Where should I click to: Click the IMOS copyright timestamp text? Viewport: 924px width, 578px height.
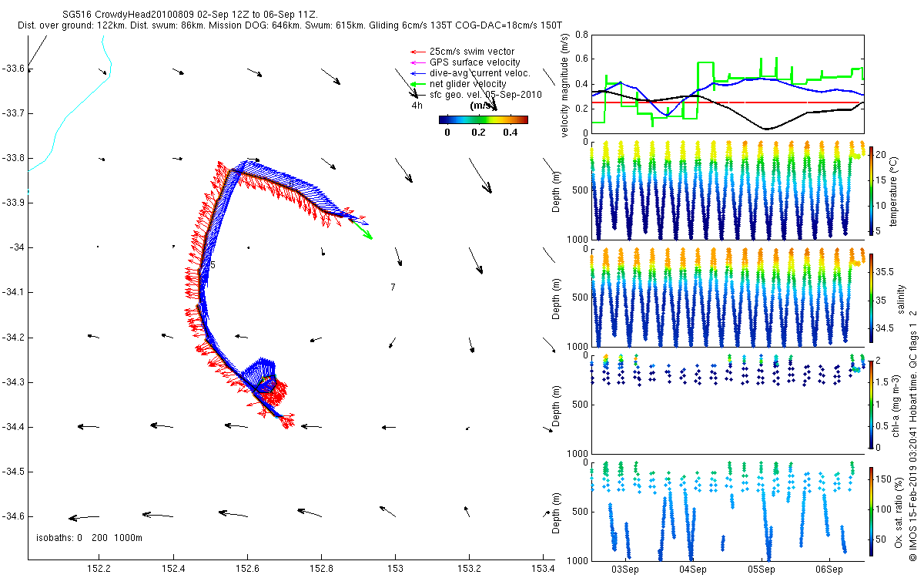point(915,435)
